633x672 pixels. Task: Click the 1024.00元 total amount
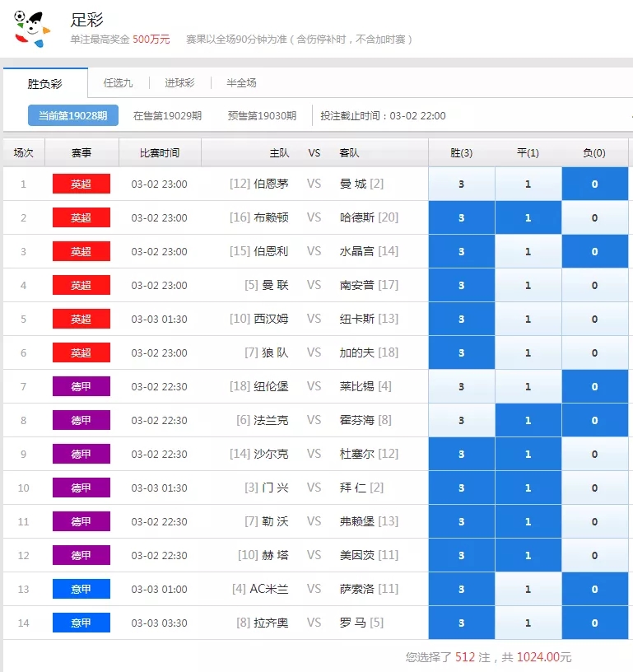pyautogui.click(x=544, y=657)
